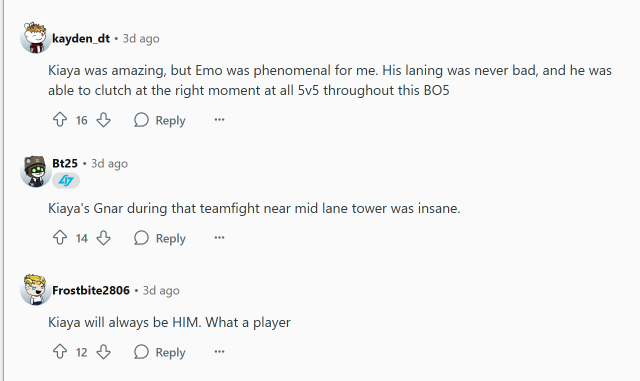Click Bt25's avatar image
Image resolution: width=640 pixels, height=381 pixels.
click(35, 171)
